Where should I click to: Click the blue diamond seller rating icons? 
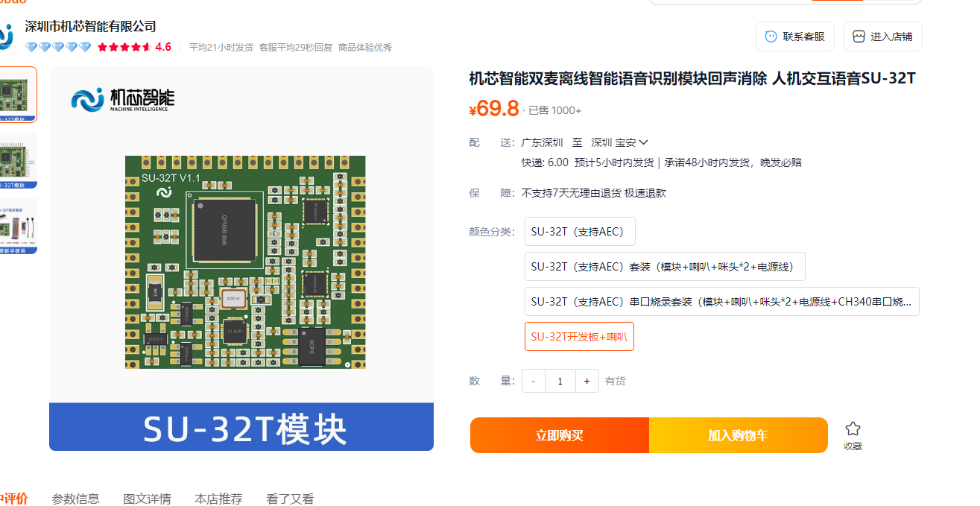pyautogui.click(x=58, y=47)
